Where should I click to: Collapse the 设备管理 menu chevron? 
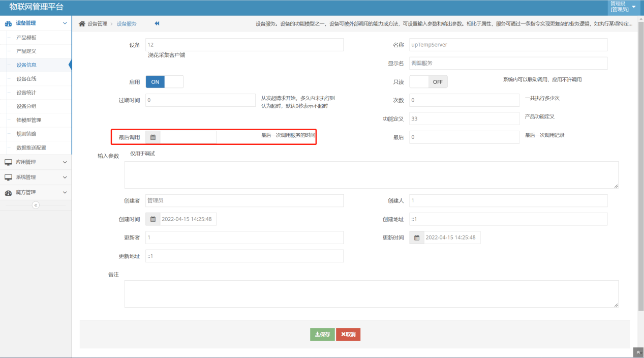[65, 23]
